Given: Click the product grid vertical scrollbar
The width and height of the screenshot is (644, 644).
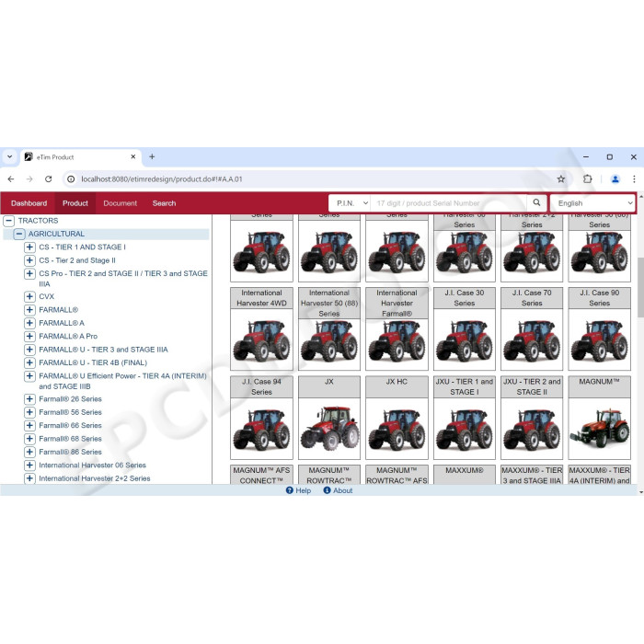Looking at the screenshot, I should (x=640, y=287).
